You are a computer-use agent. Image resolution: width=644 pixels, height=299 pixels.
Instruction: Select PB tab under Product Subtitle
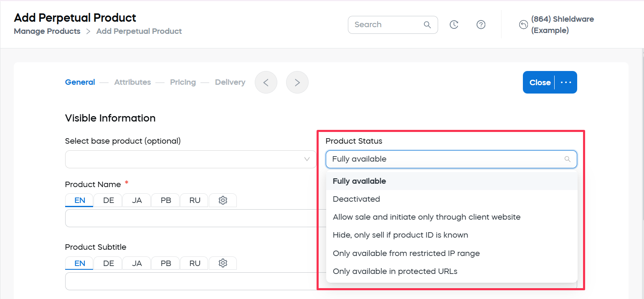coord(166,263)
